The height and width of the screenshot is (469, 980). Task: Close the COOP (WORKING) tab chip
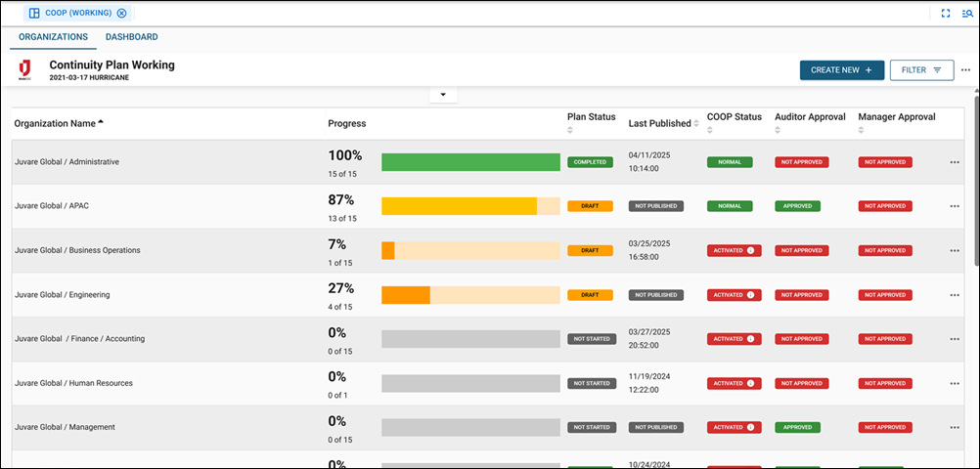121,14
